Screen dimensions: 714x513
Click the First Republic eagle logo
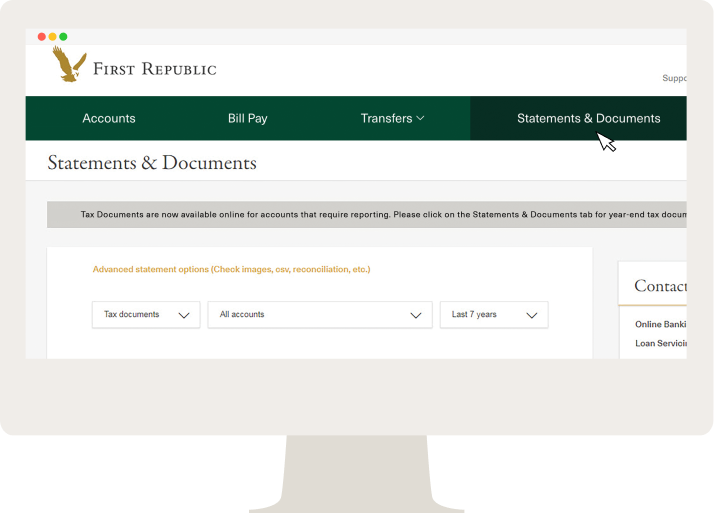69,64
